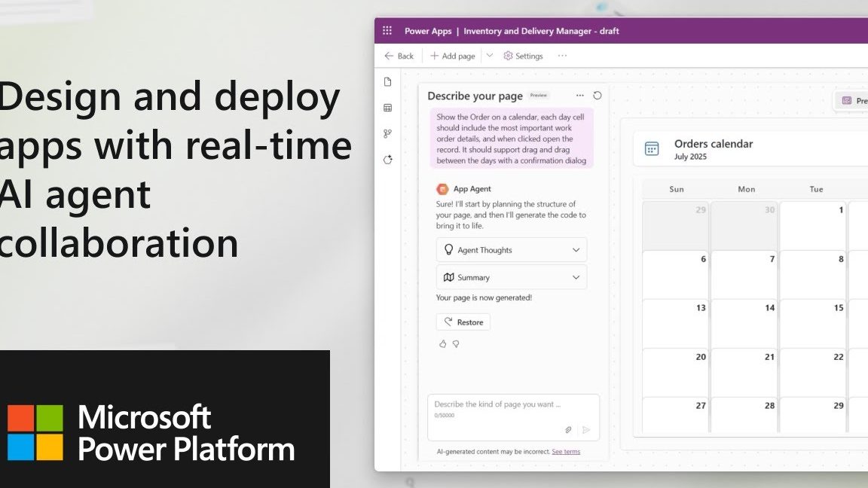Select calendar day 13
This screenshot has height=488, width=868.
click(675, 323)
